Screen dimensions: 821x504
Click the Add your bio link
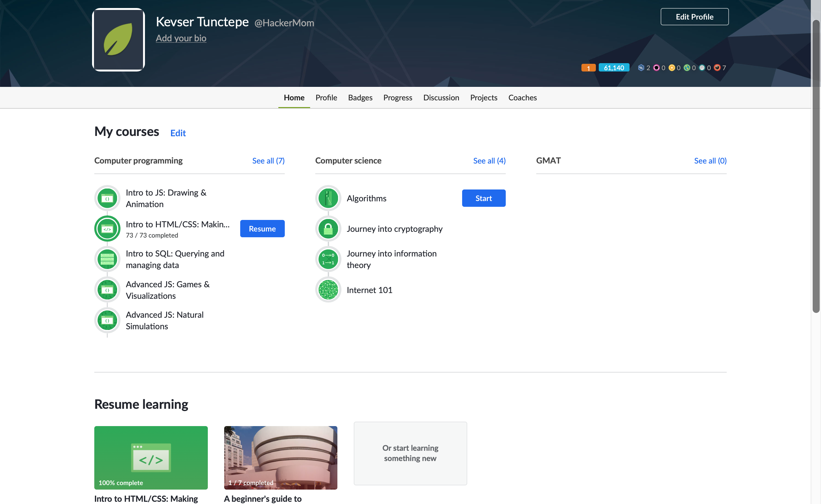pyautogui.click(x=181, y=38)
